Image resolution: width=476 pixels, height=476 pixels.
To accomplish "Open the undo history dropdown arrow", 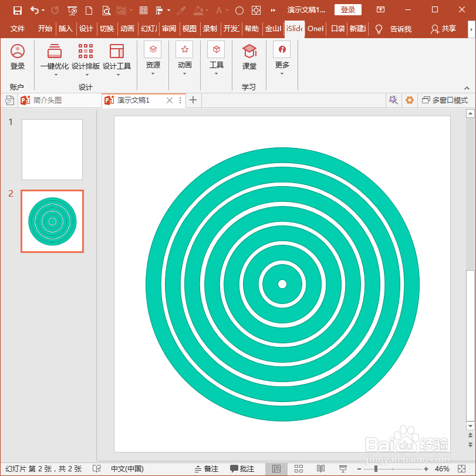I will point(43,11).
